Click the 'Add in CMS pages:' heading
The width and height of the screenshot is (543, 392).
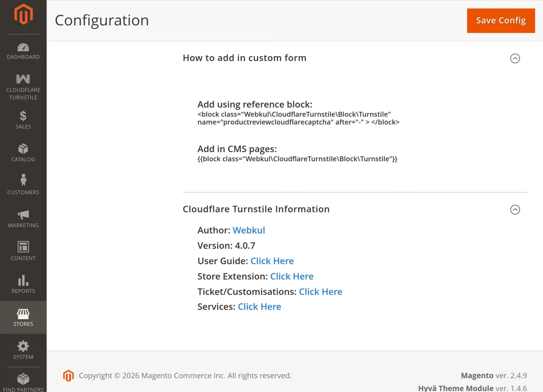(x=237, y=149)
